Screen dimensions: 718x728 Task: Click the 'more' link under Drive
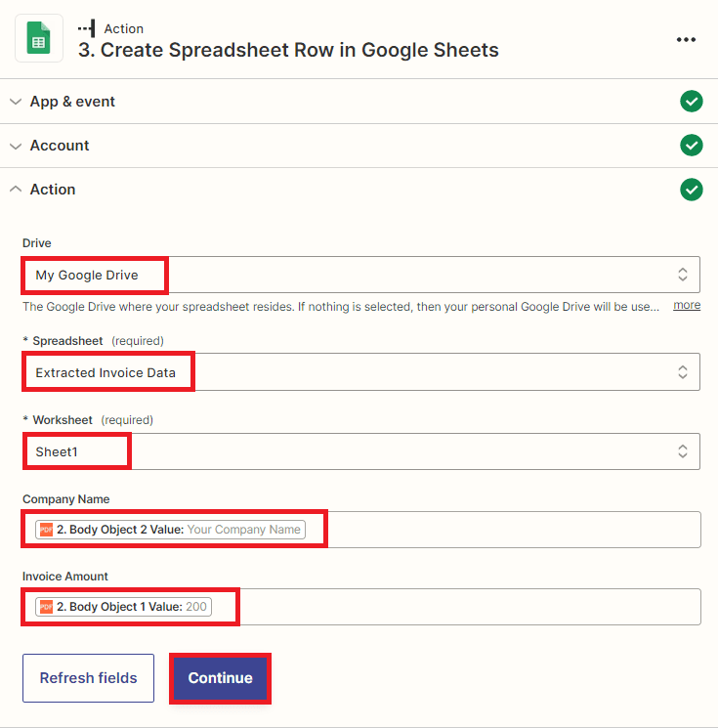point(687,306)
